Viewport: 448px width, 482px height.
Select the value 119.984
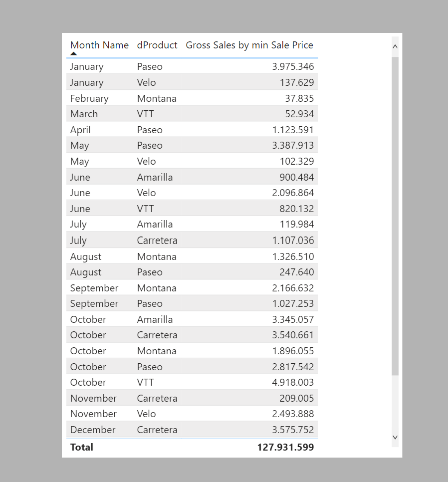coord(297,224)
